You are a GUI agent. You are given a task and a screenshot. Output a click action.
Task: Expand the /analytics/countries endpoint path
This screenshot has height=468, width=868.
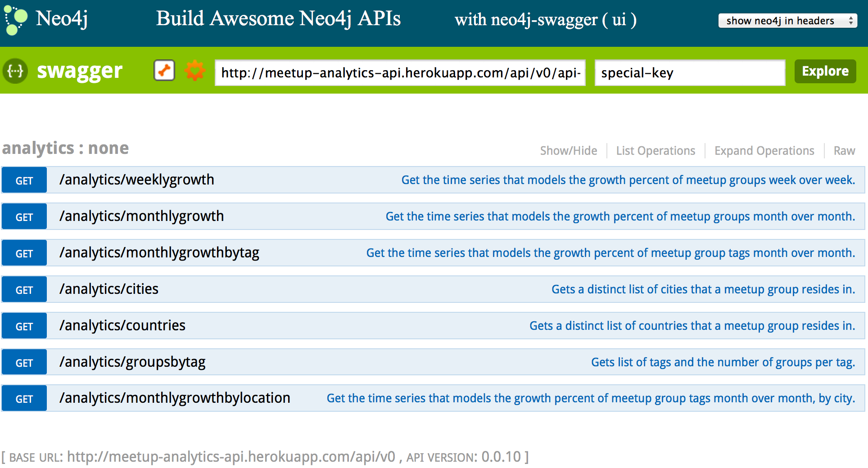[x=122, y=326]
